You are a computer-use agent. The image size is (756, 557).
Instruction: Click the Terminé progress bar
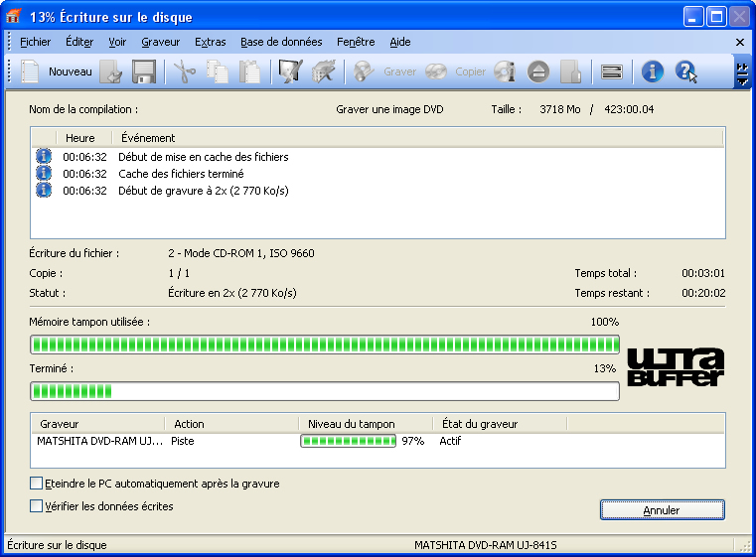coord(324,391)
